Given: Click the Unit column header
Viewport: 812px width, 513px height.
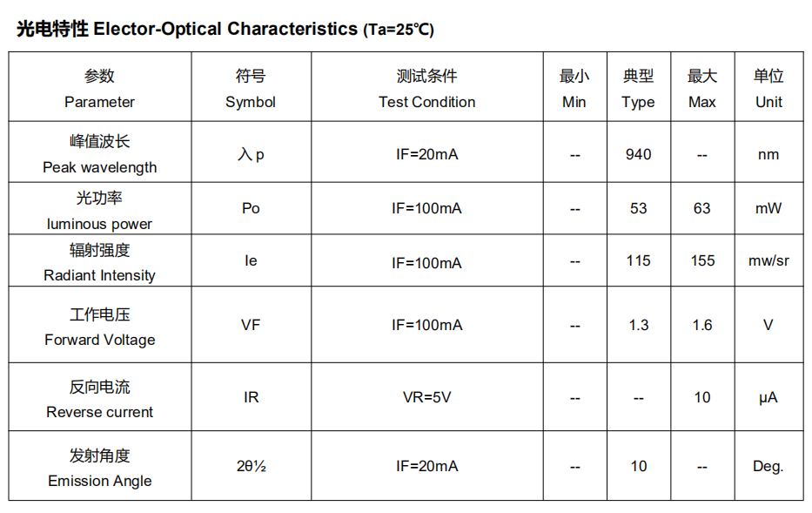Looking at the screenshot, I should 768,89.
